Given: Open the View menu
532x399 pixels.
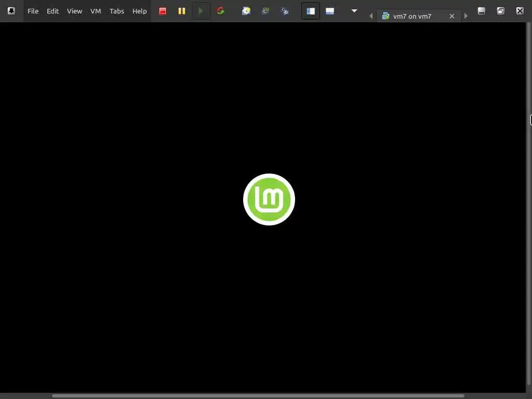Looking at the screenshot, I should click(x=74, y=11).
